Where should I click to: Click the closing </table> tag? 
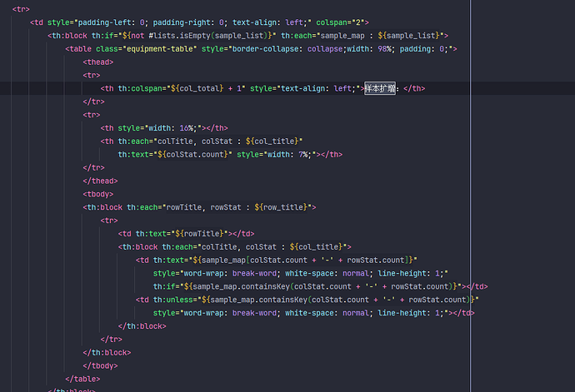83,379
